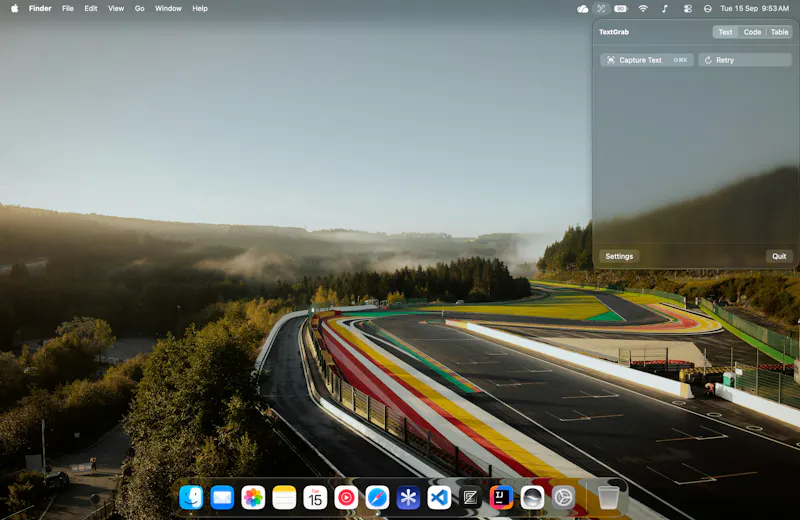Launch YouTube Music from the Dock
This screenshot has width=800, height=520.
(x=346, y=498)
